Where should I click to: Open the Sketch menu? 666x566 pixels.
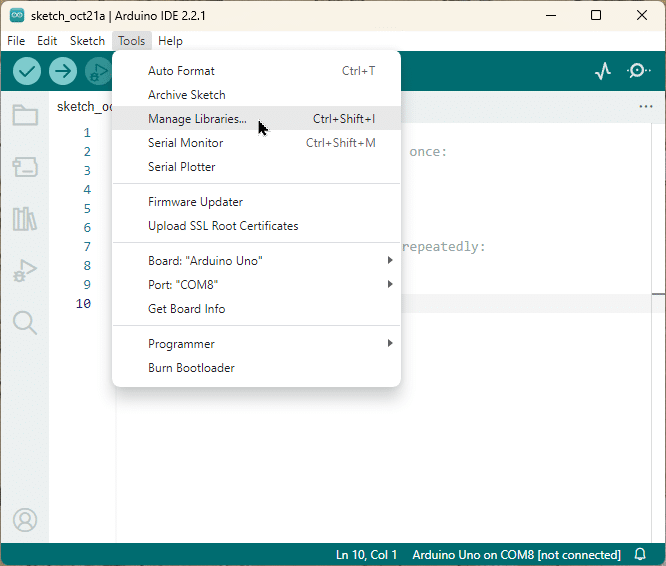(x=87, y=41)
